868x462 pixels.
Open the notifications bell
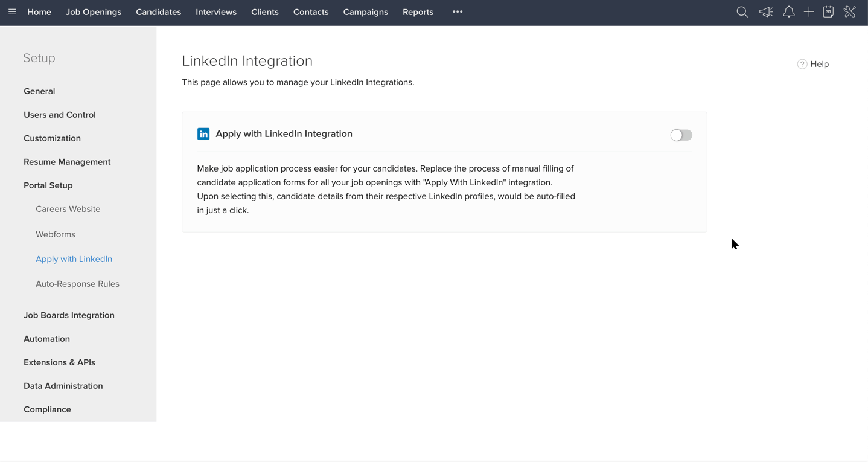point(788,12)
